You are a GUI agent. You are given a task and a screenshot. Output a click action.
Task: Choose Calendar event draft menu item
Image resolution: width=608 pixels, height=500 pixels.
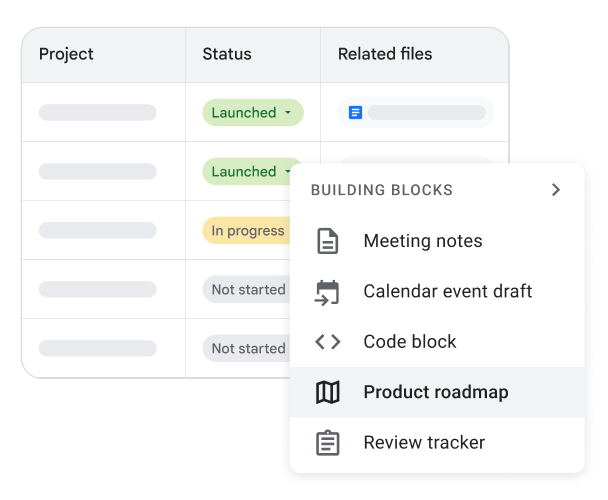[x=447, y=292]
